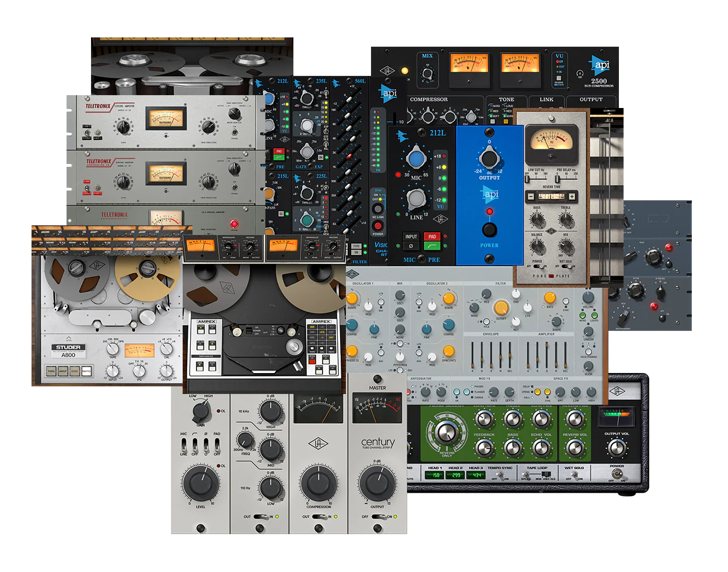The width and height of the screenshot is (728, 572).
Task: Flip the Century OFF/ON power switch
Action: click(x=379, y=517)
